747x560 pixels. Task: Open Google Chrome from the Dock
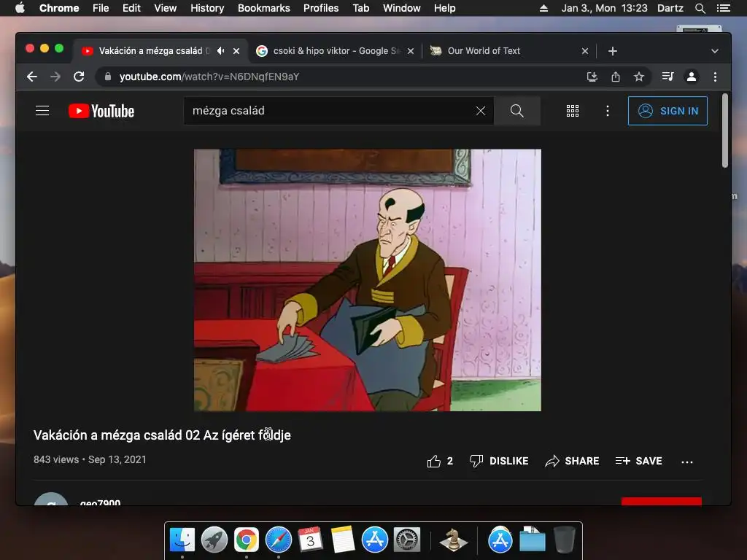click(247, 540)
